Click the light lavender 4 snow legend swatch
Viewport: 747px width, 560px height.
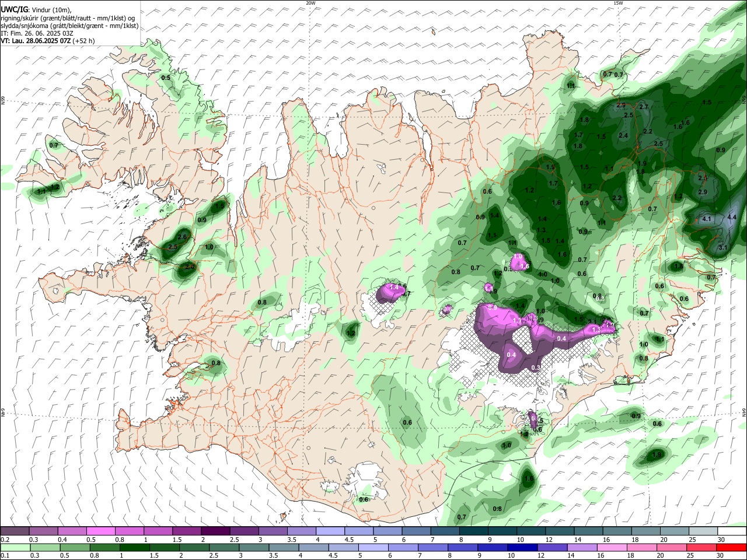click(330, 531)
